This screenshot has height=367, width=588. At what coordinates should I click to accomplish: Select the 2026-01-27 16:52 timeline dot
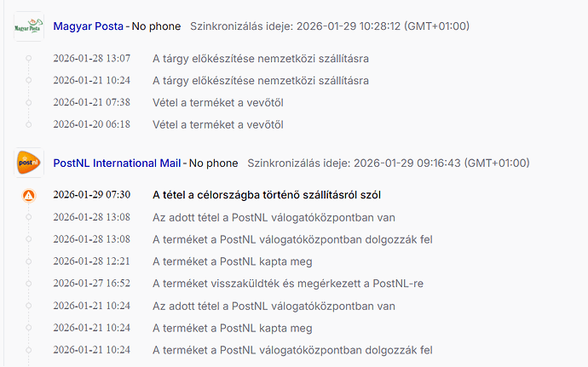(29, 284)
